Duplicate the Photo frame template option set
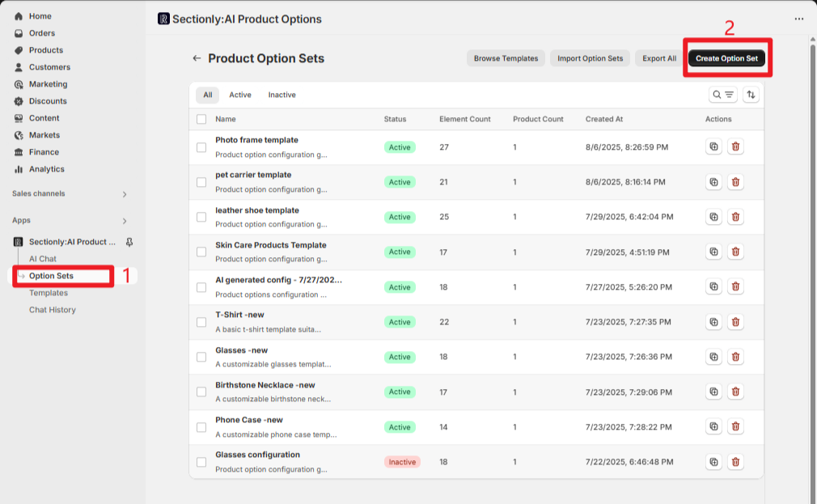Viewport: 817px width, 504px height. coord(713,147)
